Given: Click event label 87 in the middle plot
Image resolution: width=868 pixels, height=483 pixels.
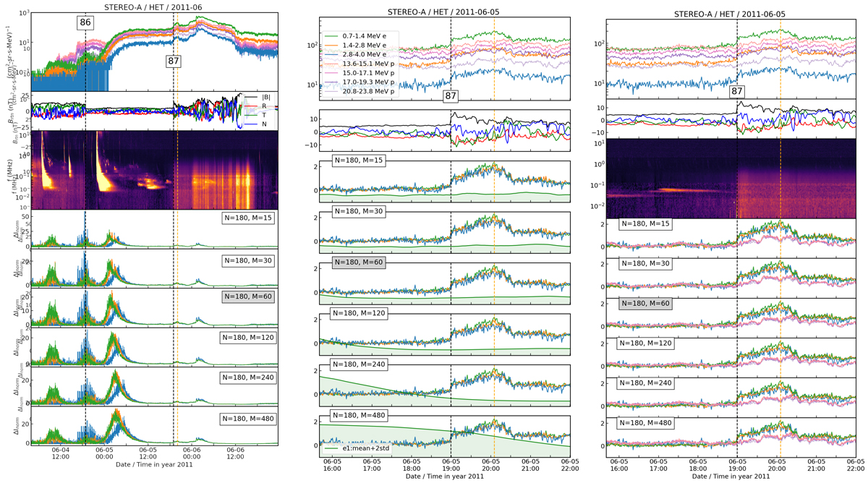Looking at the screenshot, I should tap(451, 95).
